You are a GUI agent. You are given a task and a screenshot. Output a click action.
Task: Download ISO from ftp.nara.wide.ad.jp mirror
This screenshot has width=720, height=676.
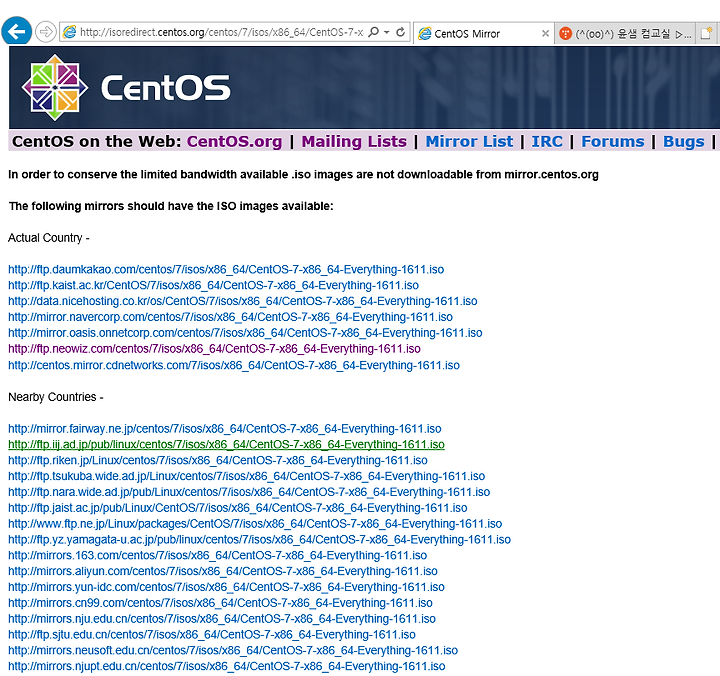[249, 492]
